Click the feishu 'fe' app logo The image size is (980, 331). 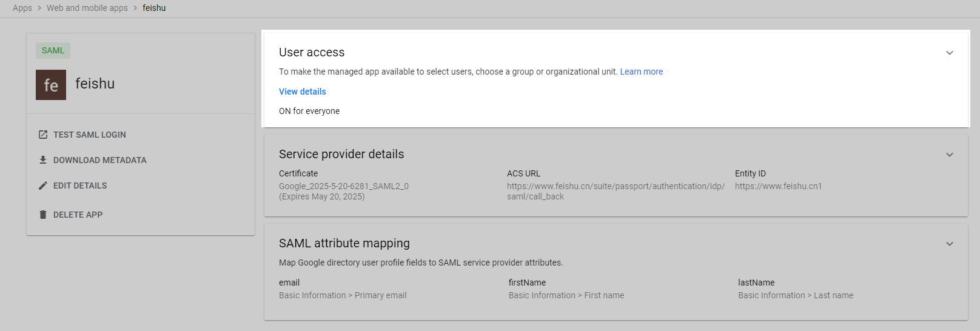(51, 85)
